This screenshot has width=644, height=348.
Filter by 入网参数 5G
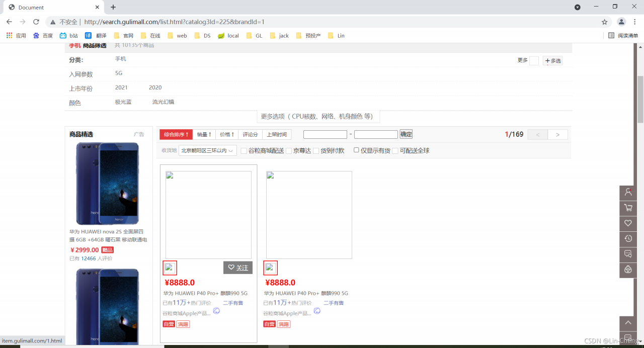click(119, 73)
